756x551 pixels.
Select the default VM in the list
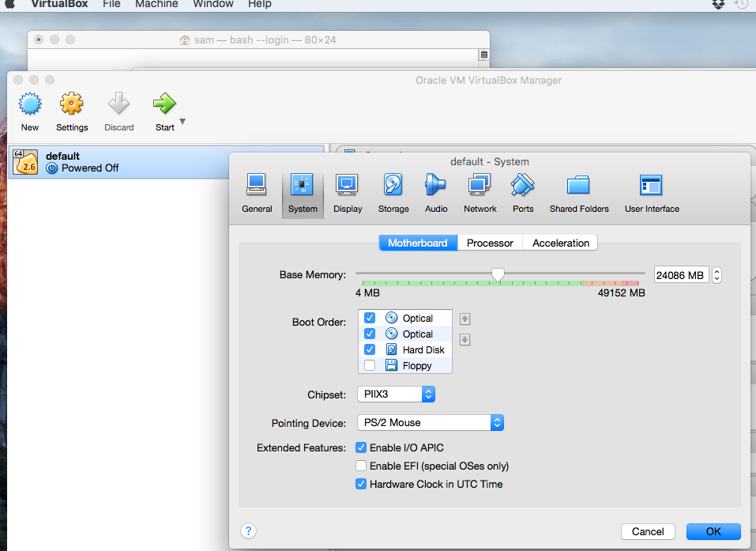pos(166,162)
